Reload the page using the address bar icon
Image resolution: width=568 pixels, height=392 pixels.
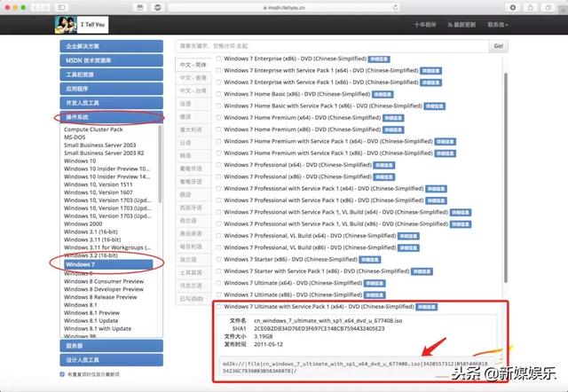[395, 7]
